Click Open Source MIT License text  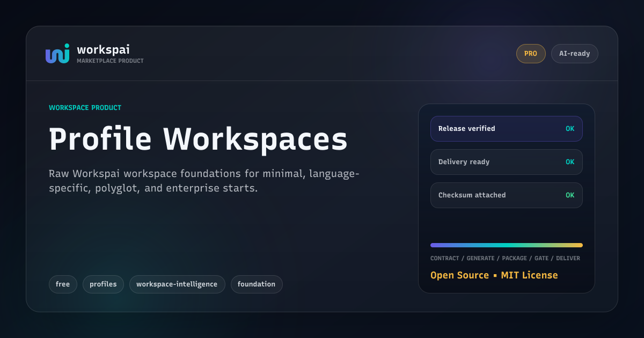tap(494, 275)
